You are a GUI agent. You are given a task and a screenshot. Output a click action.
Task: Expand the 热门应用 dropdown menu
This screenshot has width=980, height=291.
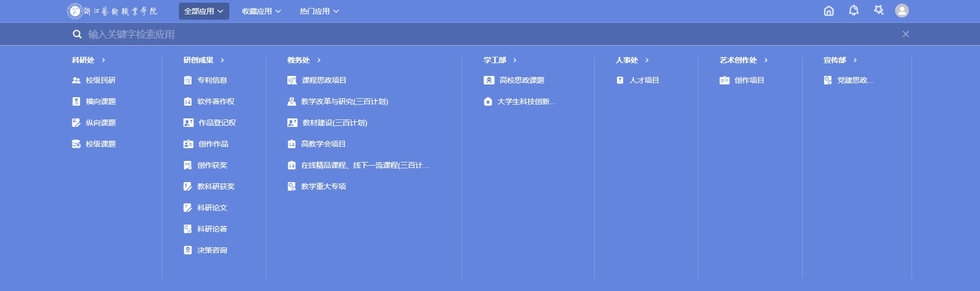coord(319,11)
